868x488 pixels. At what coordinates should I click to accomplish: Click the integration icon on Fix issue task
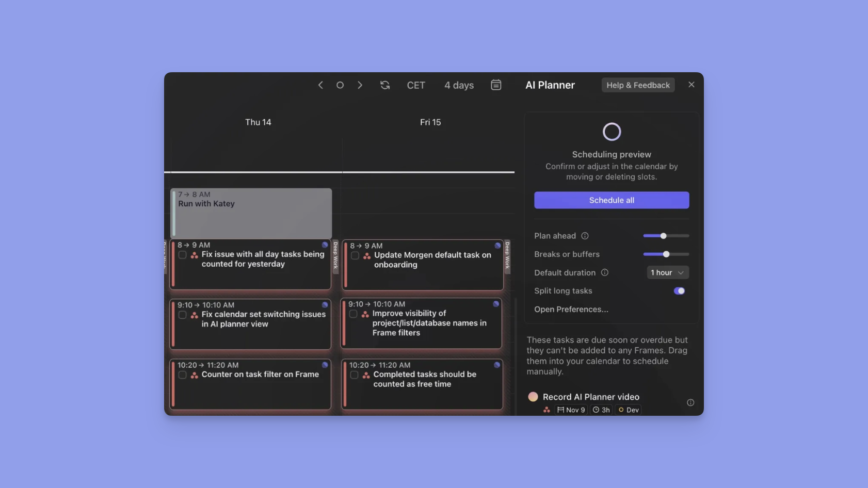(195, 255)
